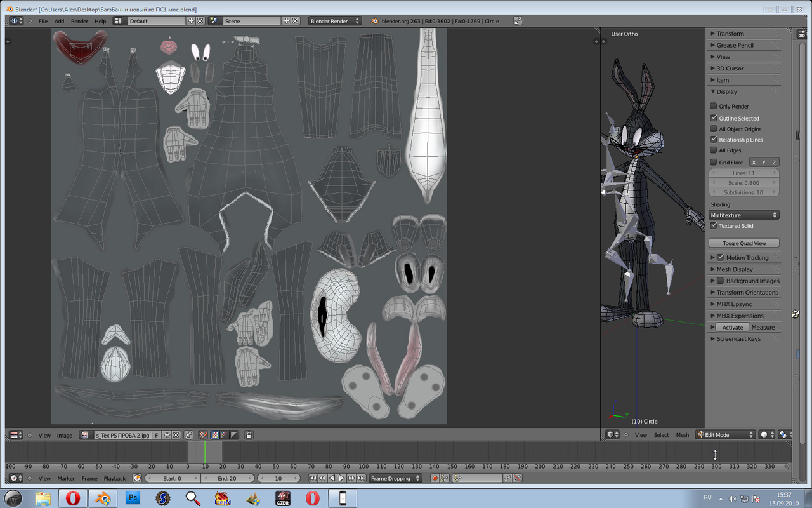Uncheck Outline Selected
The width and height of the screenshot is (812, 508).
tap(714, 118)
